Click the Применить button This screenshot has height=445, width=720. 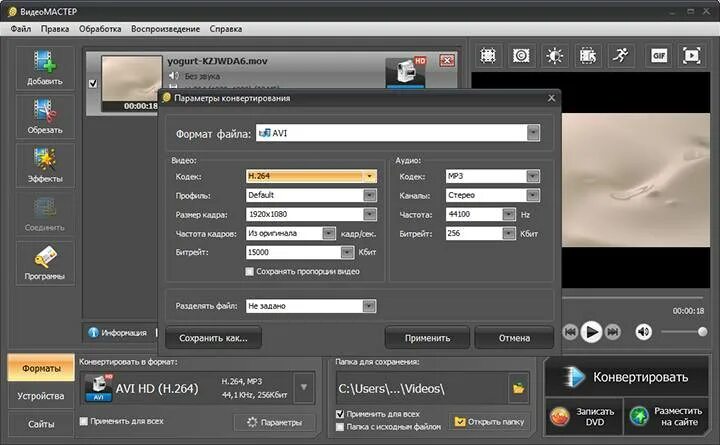[428, 338]
